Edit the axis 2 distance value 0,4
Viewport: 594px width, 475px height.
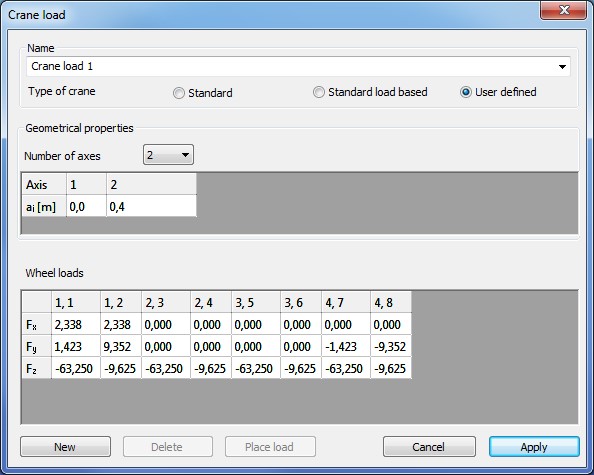click(x=152, y=206)
